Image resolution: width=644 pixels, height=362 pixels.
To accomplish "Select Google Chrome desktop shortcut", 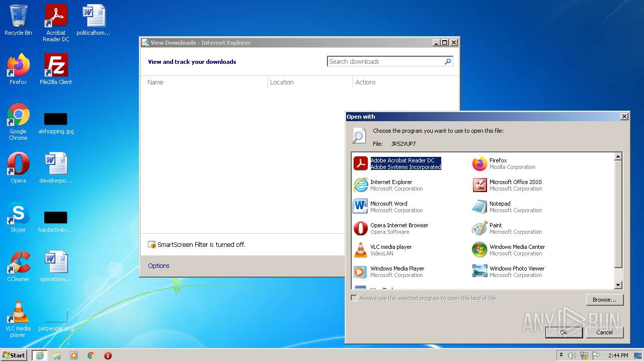I will coord(18,122).
